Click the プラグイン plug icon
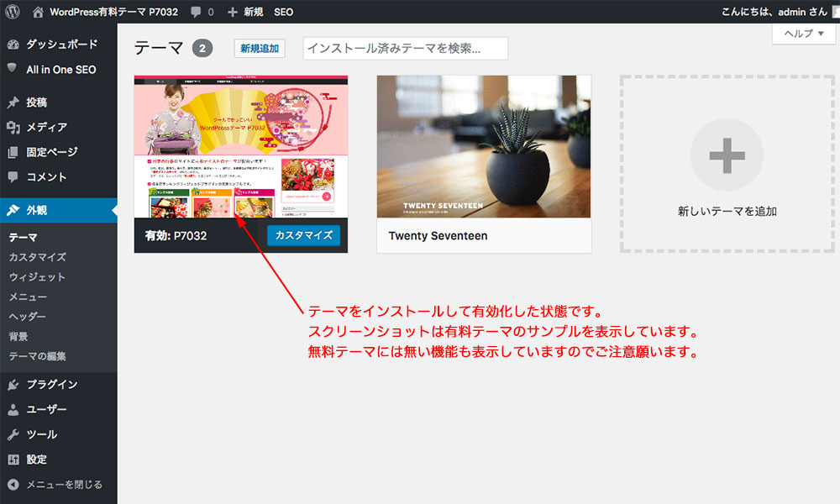Viewport: 840px width, 504px height. tap(13, 385)
